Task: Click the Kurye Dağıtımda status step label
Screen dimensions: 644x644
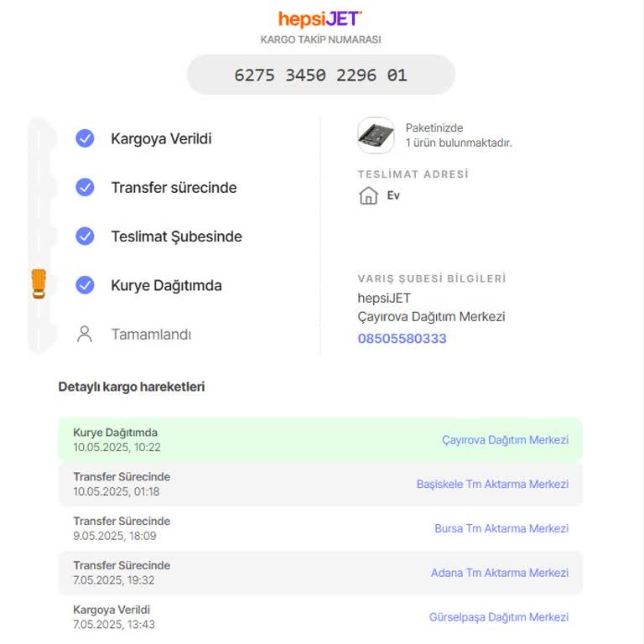Action: click(166, 285)
